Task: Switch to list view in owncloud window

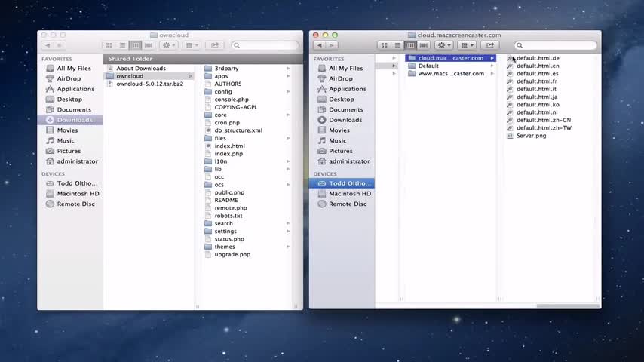Action: click(122, 45)
